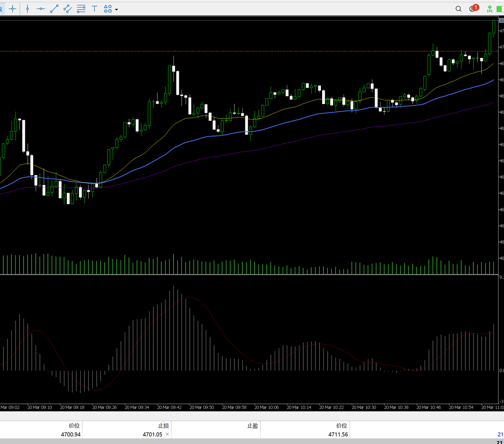Expand the shapes dropdown arrow

click(x=116, y=9)
